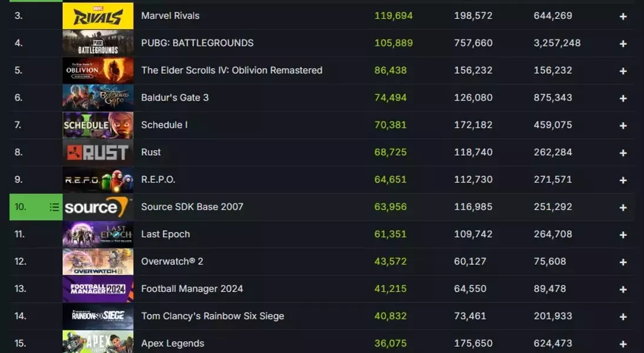Open The Elder Scrolls IV: Oblivion Remastered link

(232, 71)
